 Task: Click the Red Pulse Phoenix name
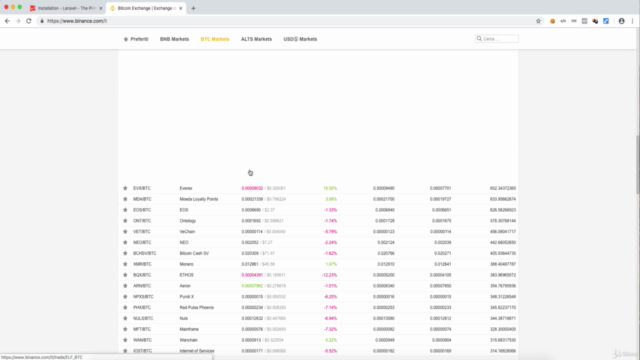(197, 307)
